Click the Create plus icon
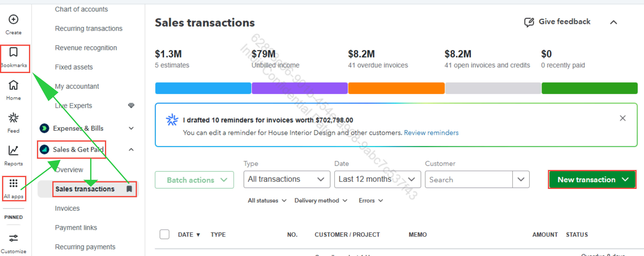 click(13, 20)
